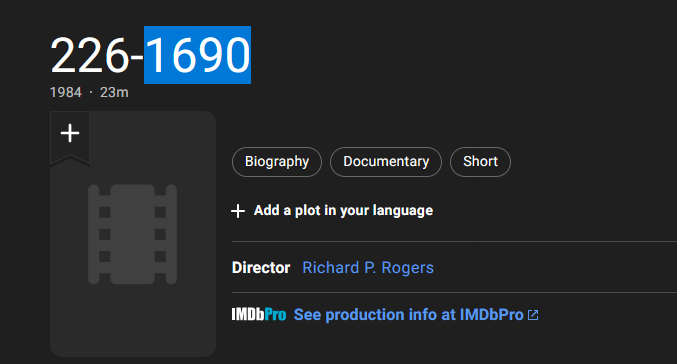This screenshot has width=677, height=364.
Task: Click Add a plot in your language
Action: click(x=343, y=211)
